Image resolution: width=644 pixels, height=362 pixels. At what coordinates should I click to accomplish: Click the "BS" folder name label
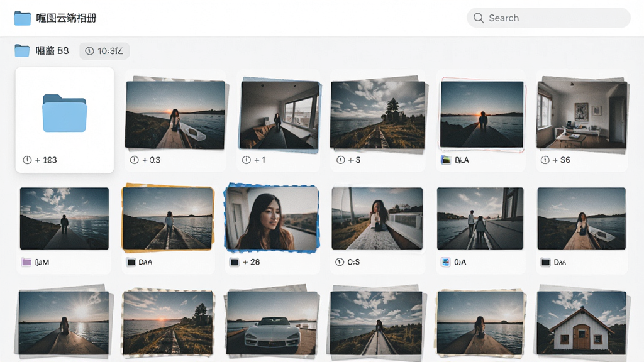[52, 51]
